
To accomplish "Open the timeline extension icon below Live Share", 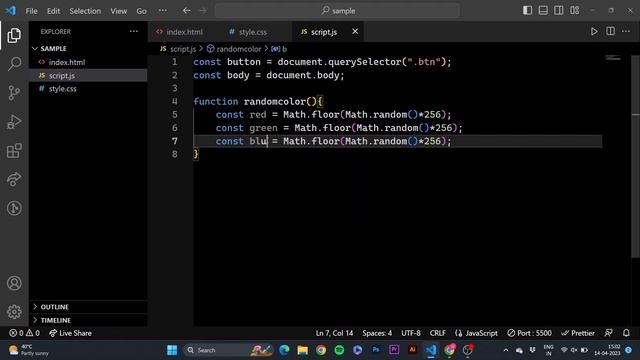I will pyautogui.click(x=14, y=208).
